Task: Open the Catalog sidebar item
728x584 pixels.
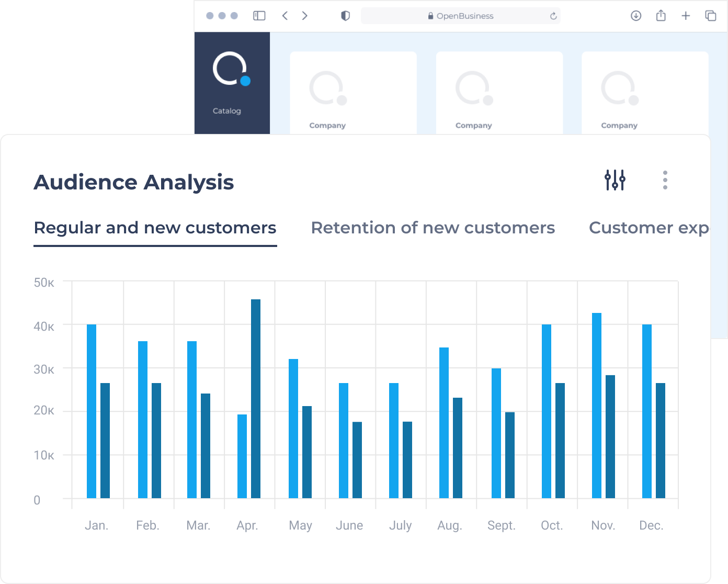Action: click(x=227, y=111)
